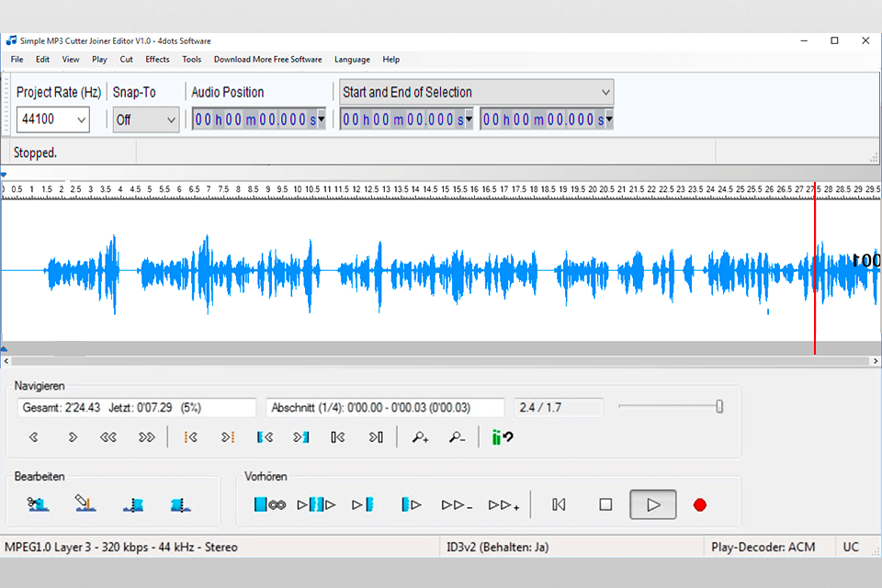This screenshot has height=588, width=882.
Task: Click the slider handle in Navigieren panel
Action: (719, 406)
